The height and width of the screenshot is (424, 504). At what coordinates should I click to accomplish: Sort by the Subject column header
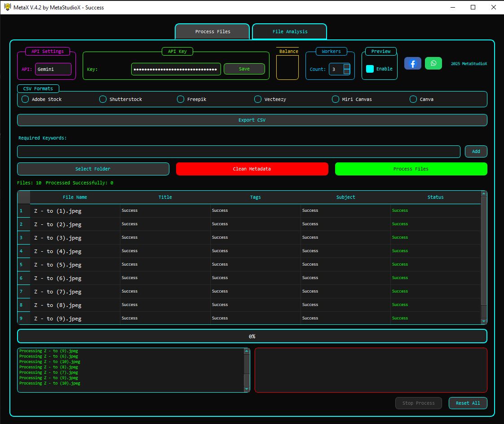[345, 197]
